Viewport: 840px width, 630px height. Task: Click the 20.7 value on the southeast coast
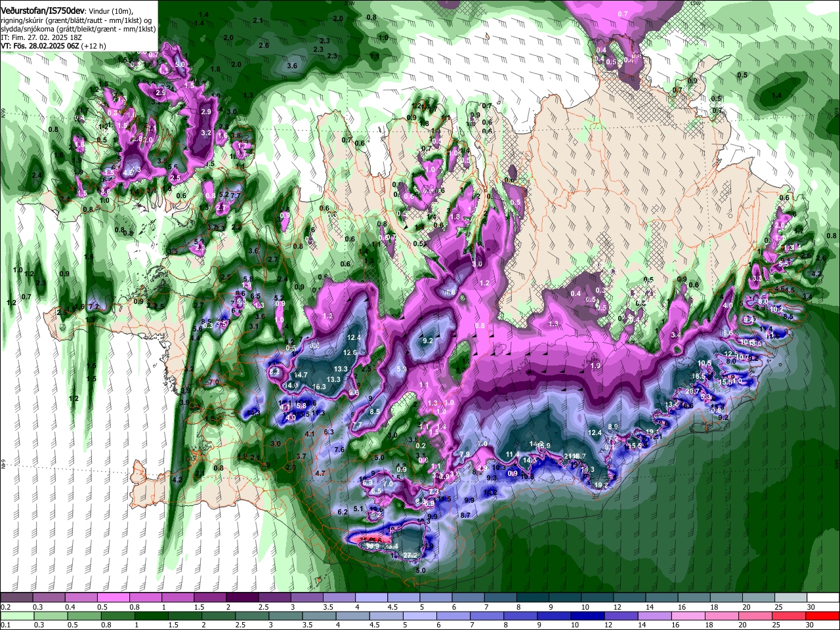click(x=692, y=391)
